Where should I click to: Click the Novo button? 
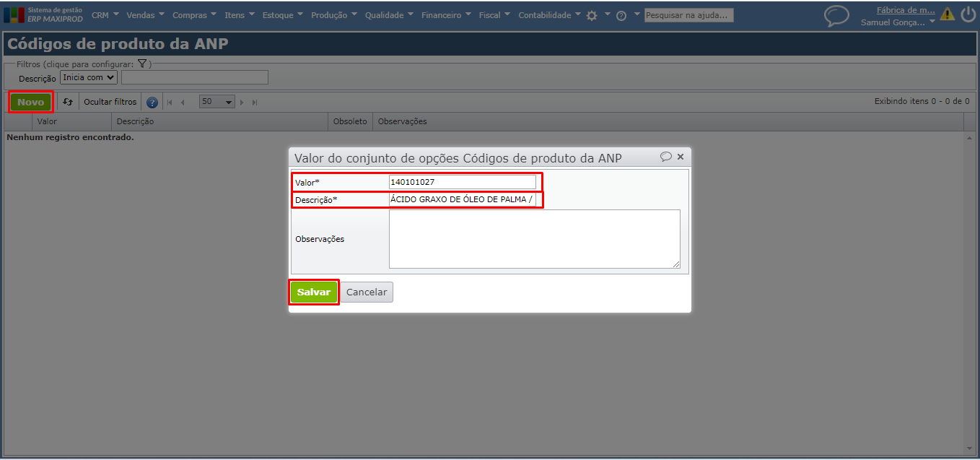(31, 102)
